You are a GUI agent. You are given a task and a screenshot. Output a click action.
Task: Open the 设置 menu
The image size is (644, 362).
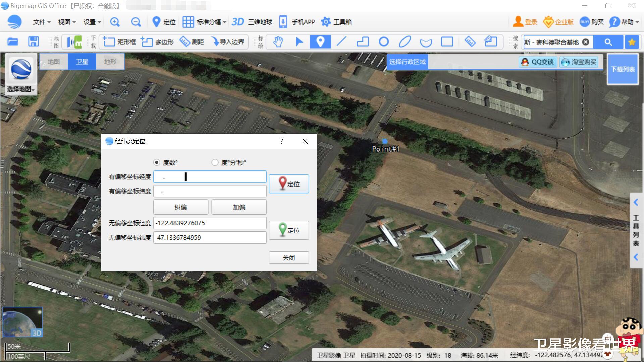tap(92, 22)
